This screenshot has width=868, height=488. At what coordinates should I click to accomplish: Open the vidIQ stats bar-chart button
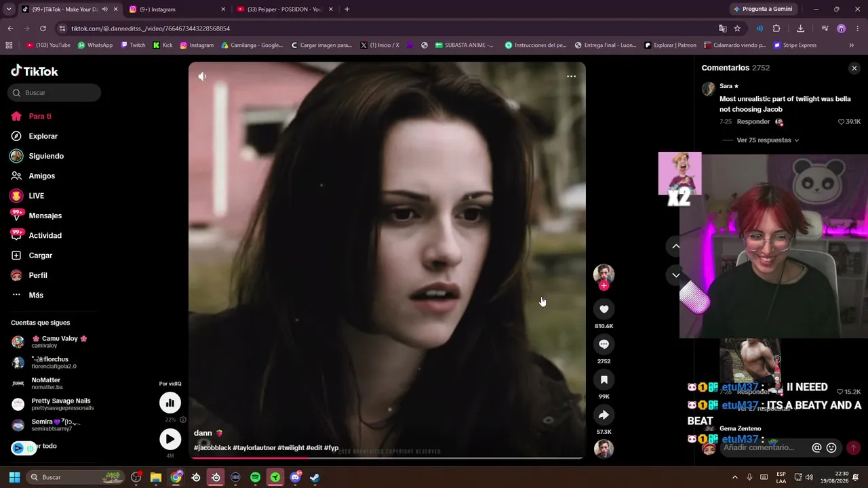click(170, 403)
